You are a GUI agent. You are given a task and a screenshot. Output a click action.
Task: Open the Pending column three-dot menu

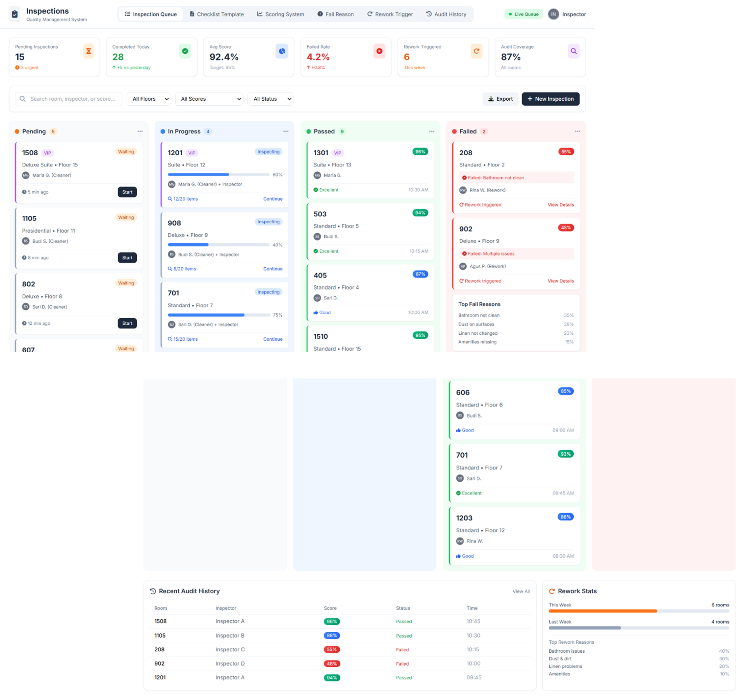[140, 132]
